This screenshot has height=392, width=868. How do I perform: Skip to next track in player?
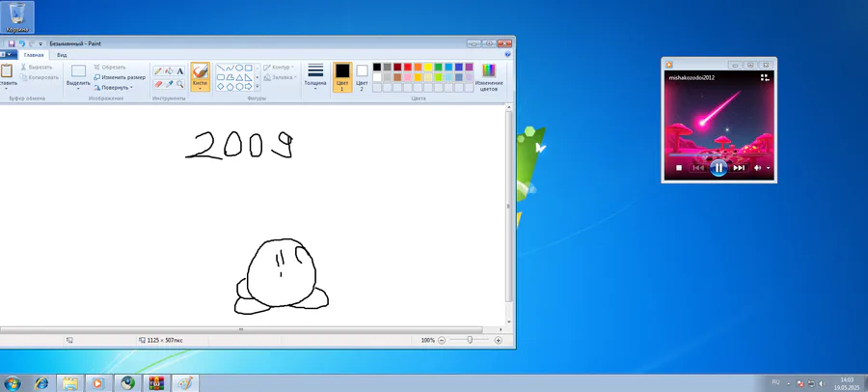click(x=739, y=168)
